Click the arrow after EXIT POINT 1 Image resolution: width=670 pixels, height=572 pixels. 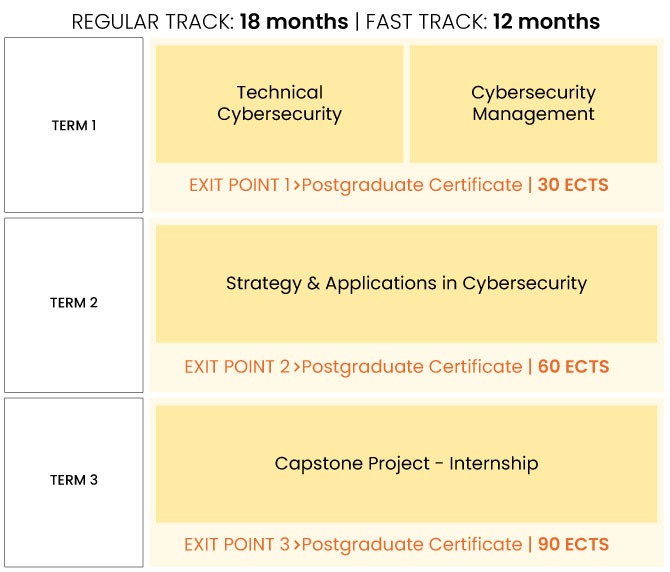[297, 185]
